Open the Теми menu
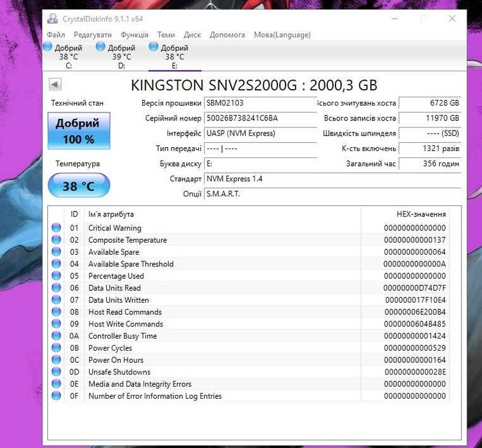This screenshot has height=448, width=482. (x=166, y=35)
